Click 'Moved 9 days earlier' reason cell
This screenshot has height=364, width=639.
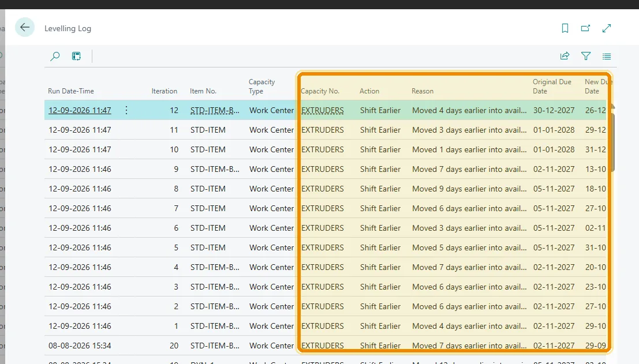click(x=469, y=189)
